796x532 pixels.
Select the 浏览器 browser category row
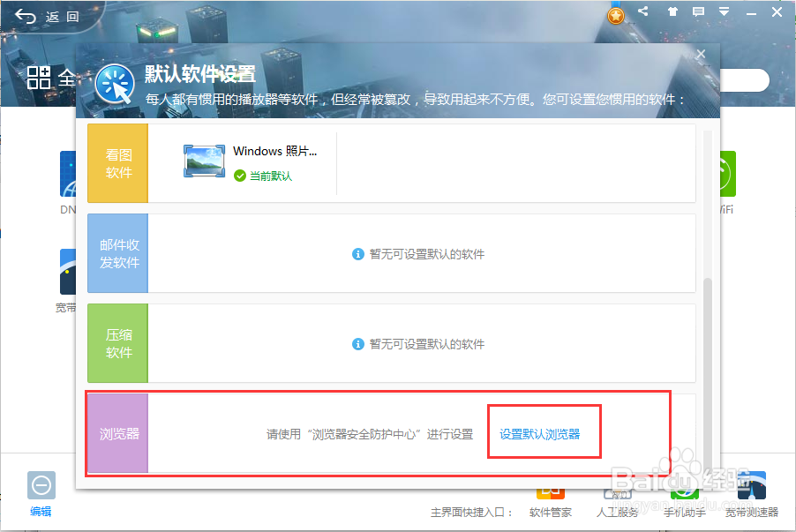click(117, 431)
